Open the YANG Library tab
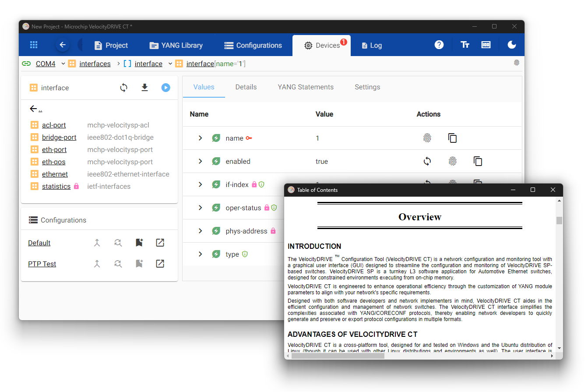Image resolution: width=588 pixels, height=392 pixels. tap(176, 45)
